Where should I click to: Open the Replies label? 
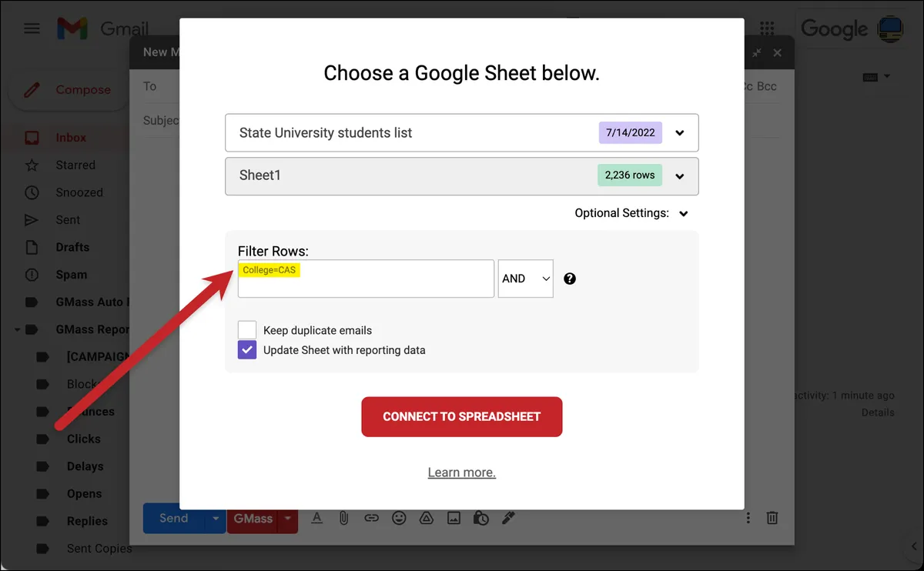pos(87,521)
